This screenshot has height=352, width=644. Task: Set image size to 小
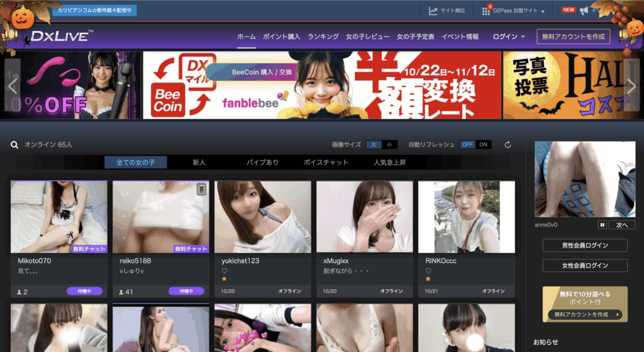click(390, 145)
